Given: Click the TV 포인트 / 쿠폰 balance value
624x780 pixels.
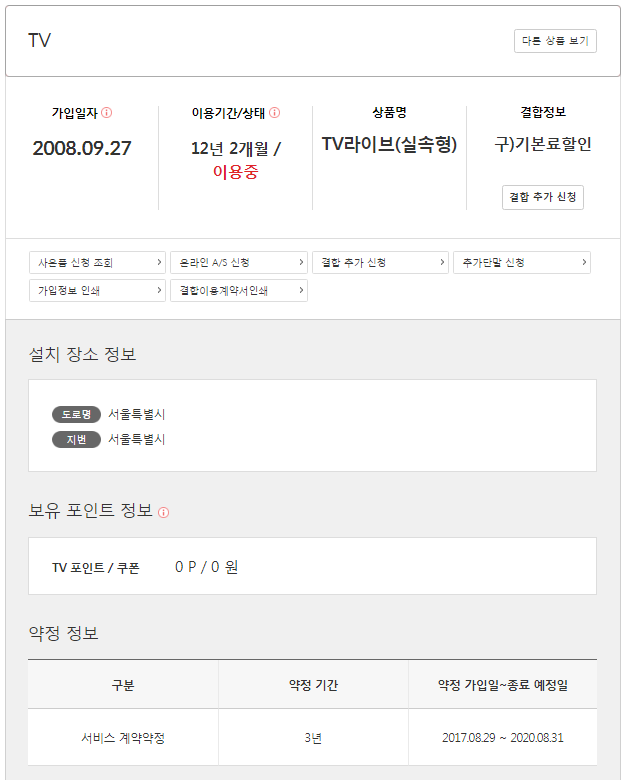Looking at the screenshot, I should pos(206,567).
